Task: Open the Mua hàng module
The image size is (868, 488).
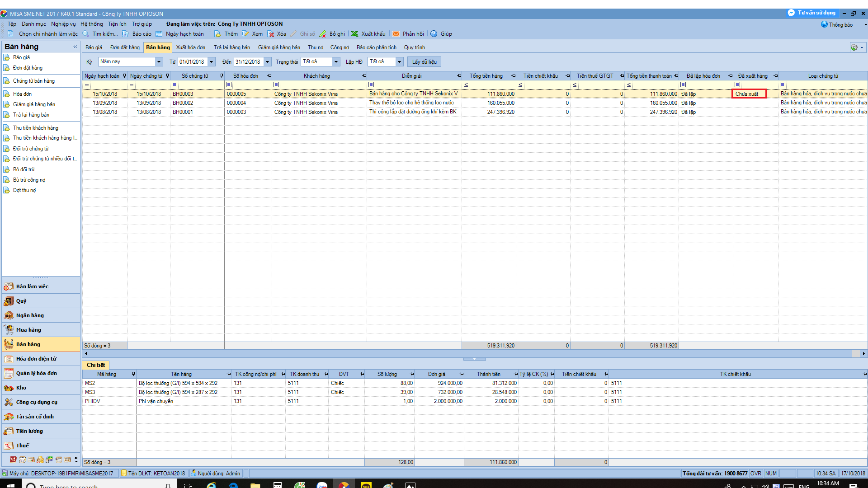Action: pyautogui.click(x=41, y=330)
